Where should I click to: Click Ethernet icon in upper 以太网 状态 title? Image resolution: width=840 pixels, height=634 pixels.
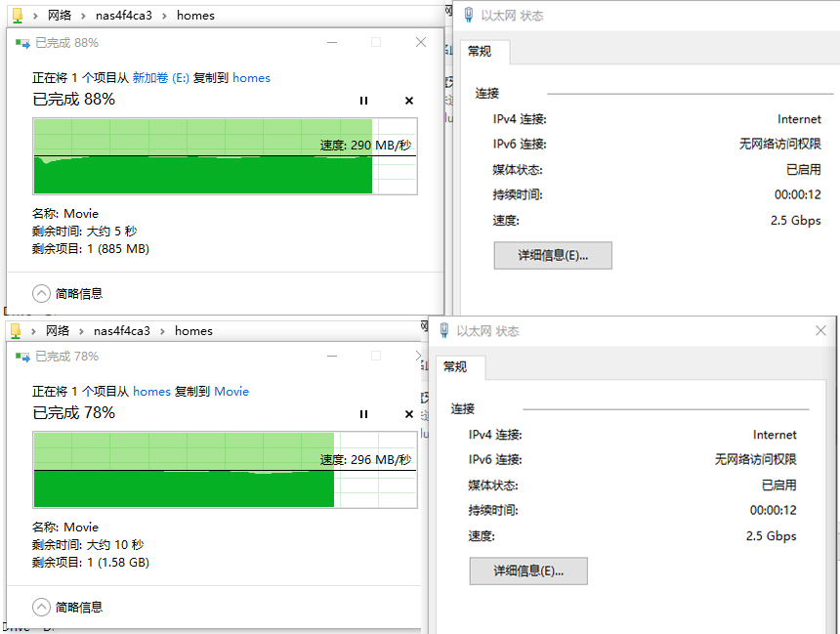tap(469, 16)
